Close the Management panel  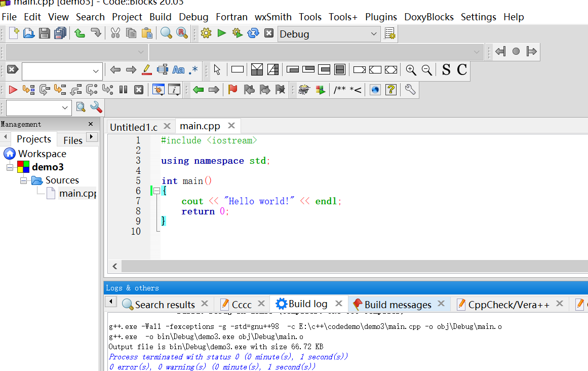91,124
